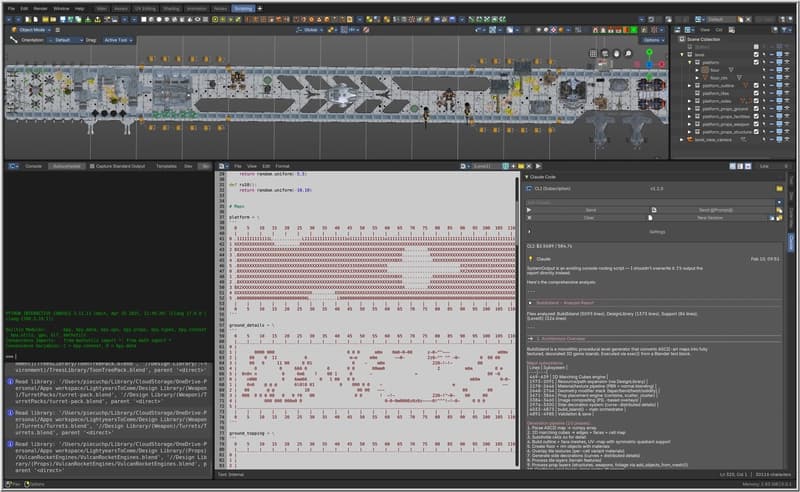Toggle orthographic grid view gizmo

point(593,53)
